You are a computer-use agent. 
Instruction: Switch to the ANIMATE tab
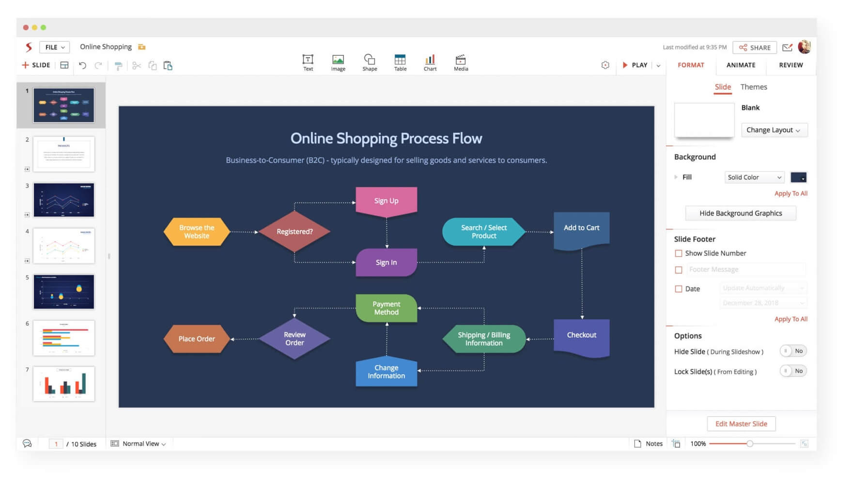[x=741, y=65]
